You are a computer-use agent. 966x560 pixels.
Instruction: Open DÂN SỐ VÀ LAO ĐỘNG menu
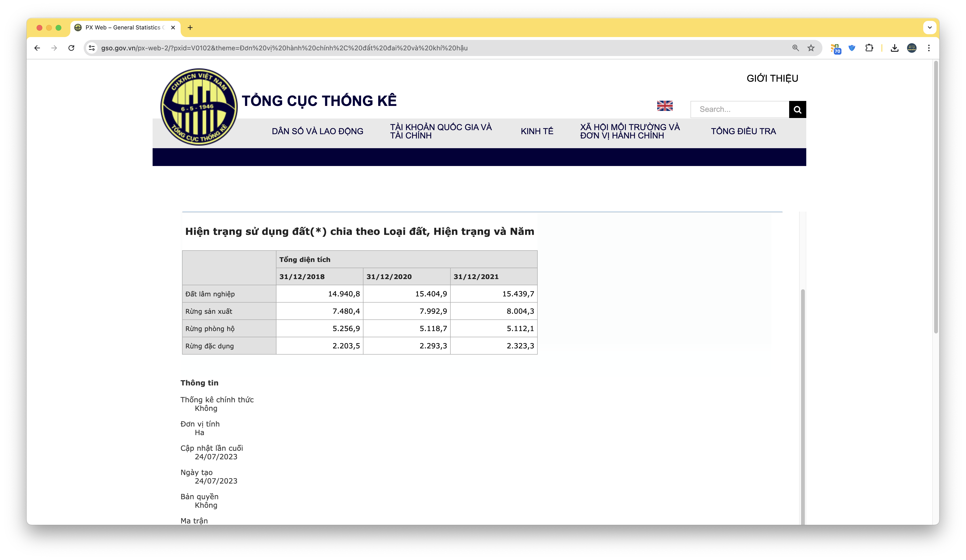tap(317, 131)
